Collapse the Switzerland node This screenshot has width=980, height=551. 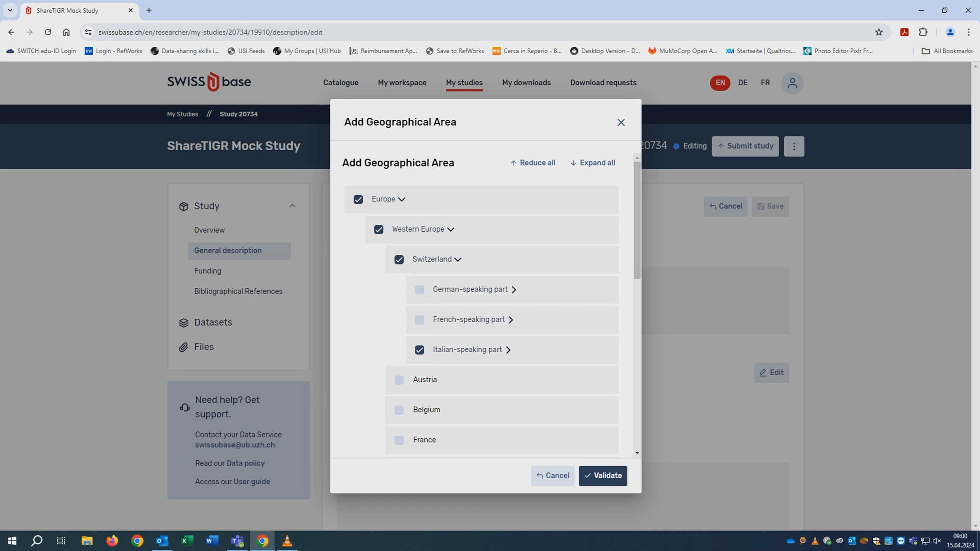tap(458, 259)
